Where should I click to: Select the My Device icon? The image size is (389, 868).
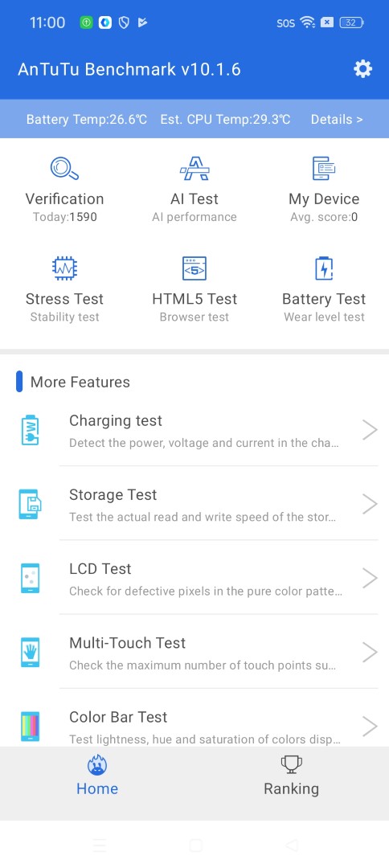coord(324,168)
